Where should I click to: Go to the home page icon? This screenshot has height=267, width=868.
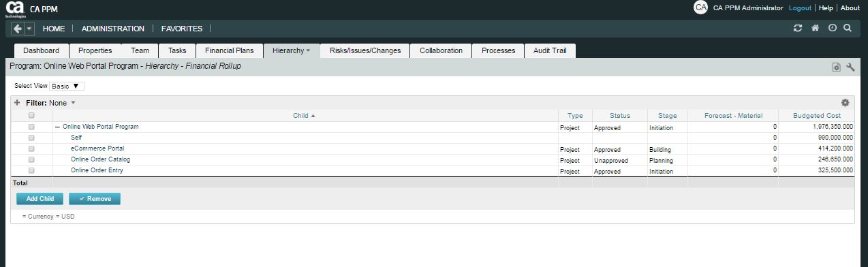click(815, 28)
